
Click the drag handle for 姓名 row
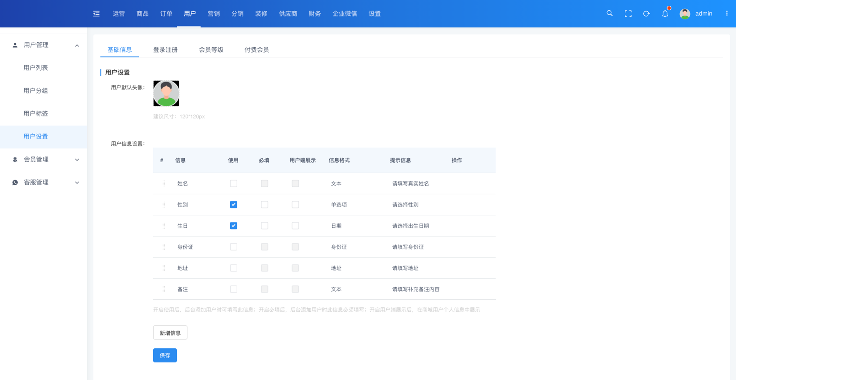click(x=164, y=183)
